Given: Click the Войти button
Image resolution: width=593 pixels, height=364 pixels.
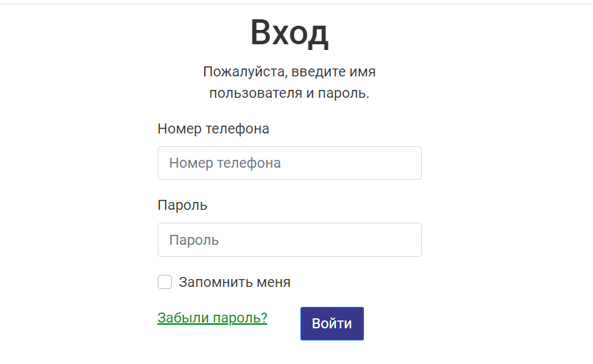Looking at the screenshot, I should (332, 323).
